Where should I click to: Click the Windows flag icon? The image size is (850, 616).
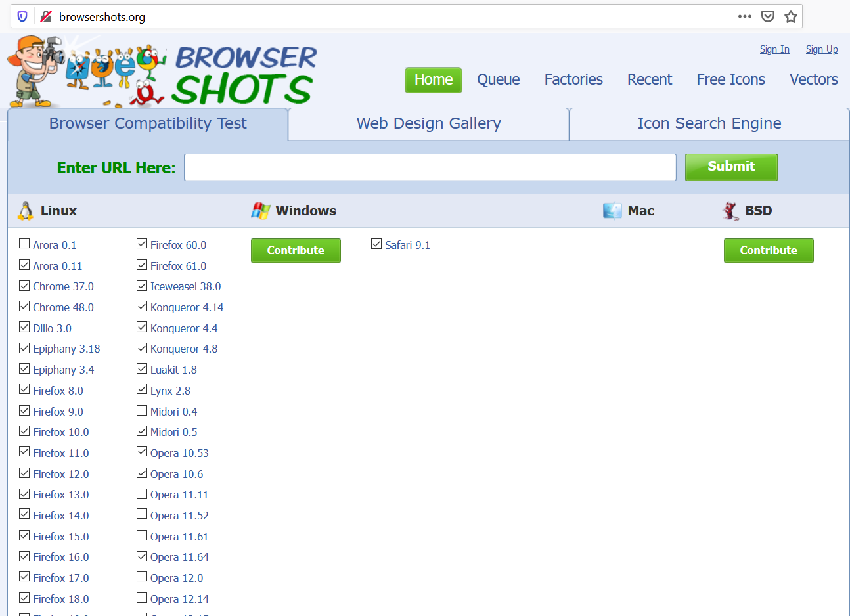pos(261,211)
